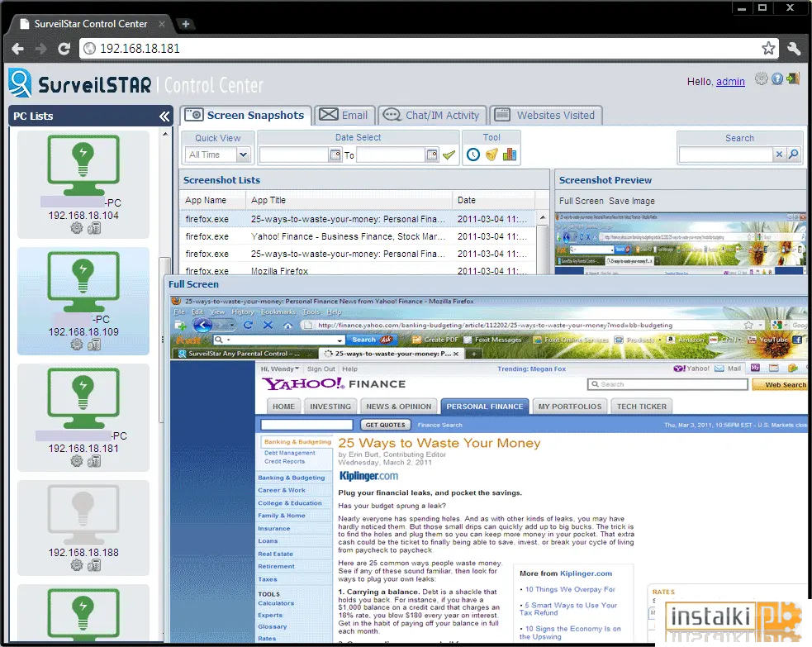Open the Websites Visited tab

tap(546, 115)
